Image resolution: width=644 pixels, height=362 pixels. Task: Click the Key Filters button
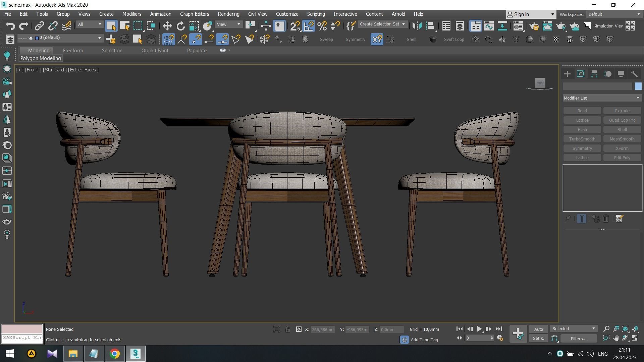[579, 339]
